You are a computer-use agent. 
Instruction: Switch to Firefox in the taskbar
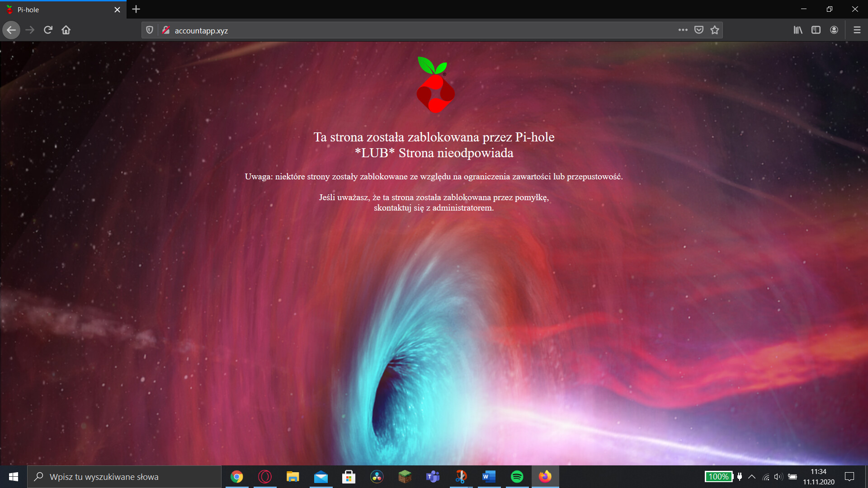[545, 477]
